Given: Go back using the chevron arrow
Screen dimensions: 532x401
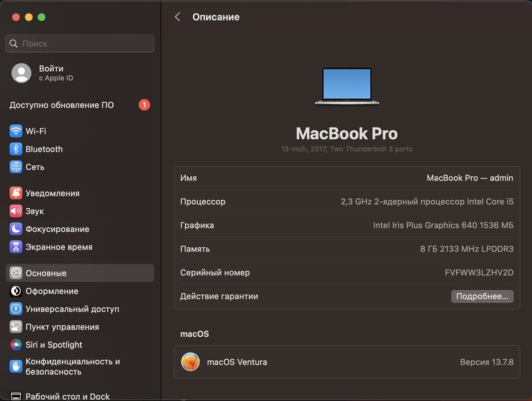Looking at the screenshot, I should pos(178,17).
